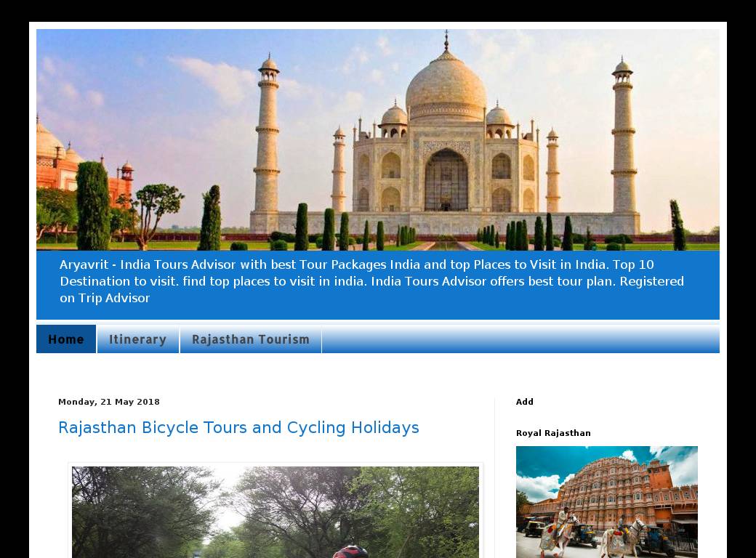
Task: Click empty navigation bar area after Rajasthan Tourism
Action: click(520, 339)
